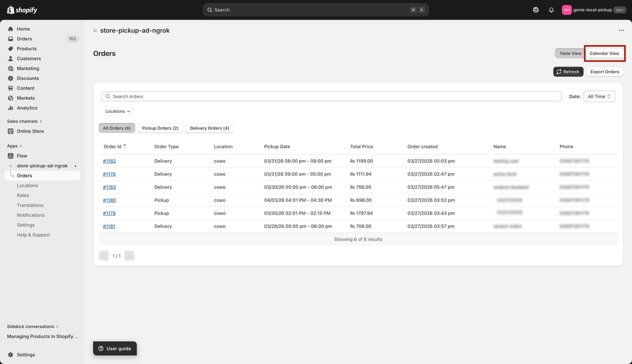Screen dimensions: 632x364
Task: Switch to Table View
Action: [569, 53]
